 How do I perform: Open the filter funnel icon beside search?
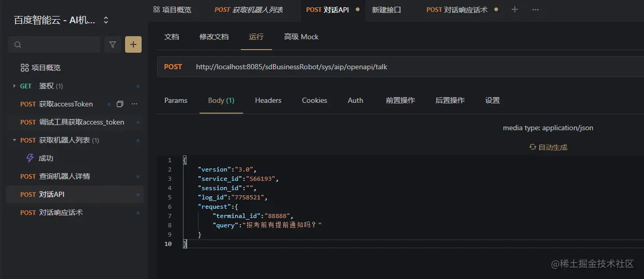pyautogui.click(x=113, y=44)
